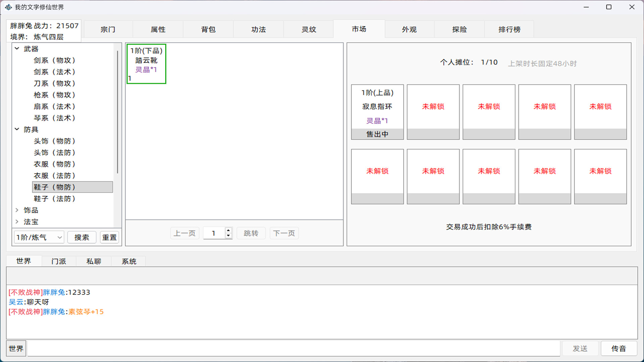Collapse the 武器 category tree
Image resolution: width=644 pixels, height=362 pixels.
click(x=17, y=48)
